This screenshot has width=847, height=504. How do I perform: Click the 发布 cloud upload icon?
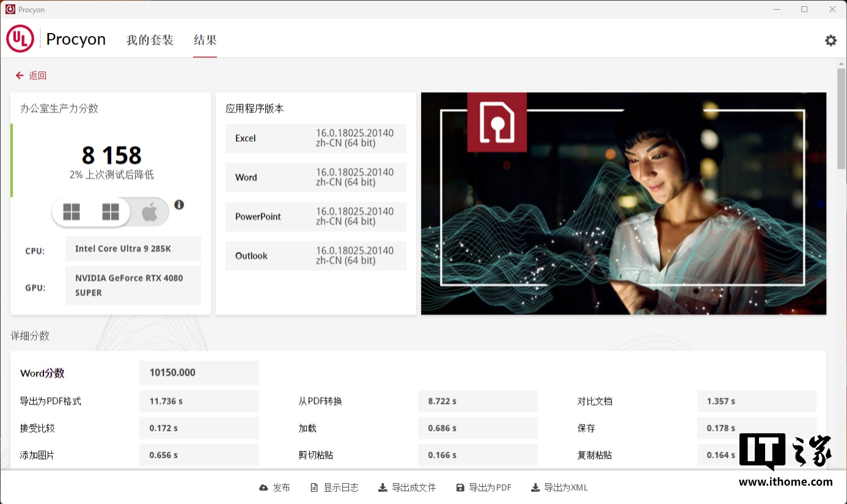pos(263,488)
